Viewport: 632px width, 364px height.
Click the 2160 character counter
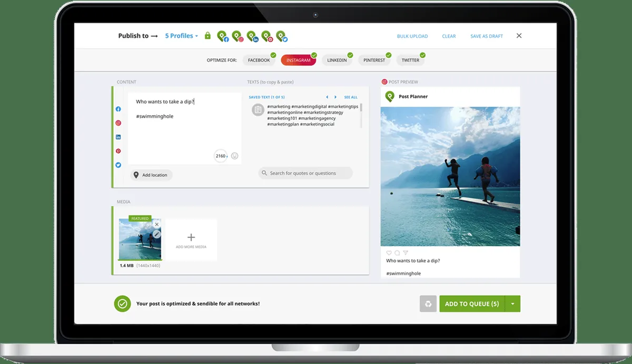point(221,156)
